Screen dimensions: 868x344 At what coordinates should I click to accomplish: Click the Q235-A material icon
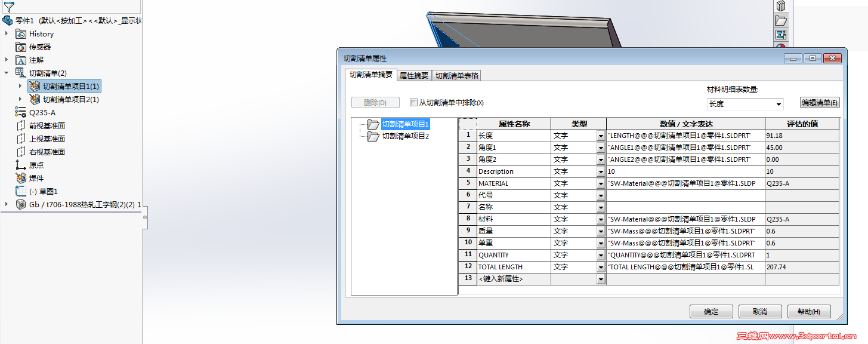21,113
